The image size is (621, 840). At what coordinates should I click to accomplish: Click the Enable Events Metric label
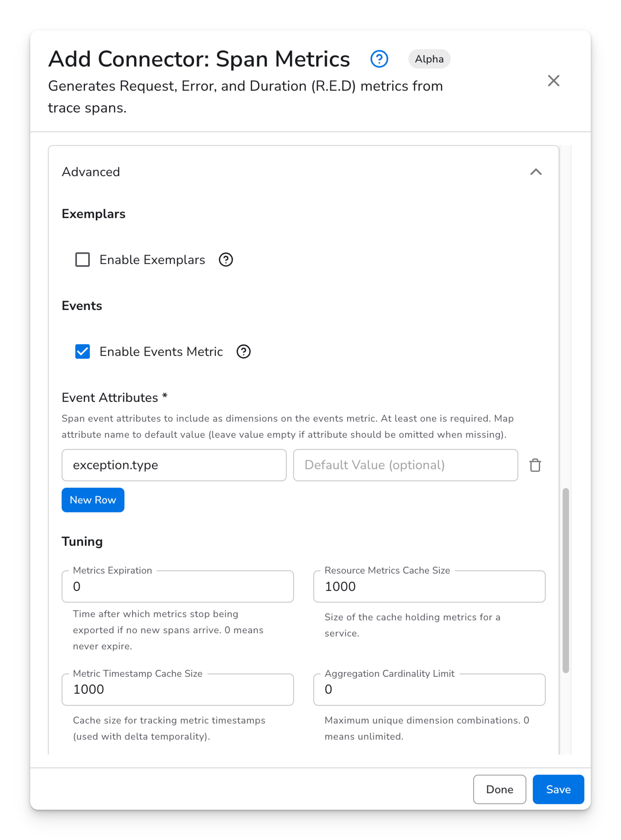[x=161, y=351]
